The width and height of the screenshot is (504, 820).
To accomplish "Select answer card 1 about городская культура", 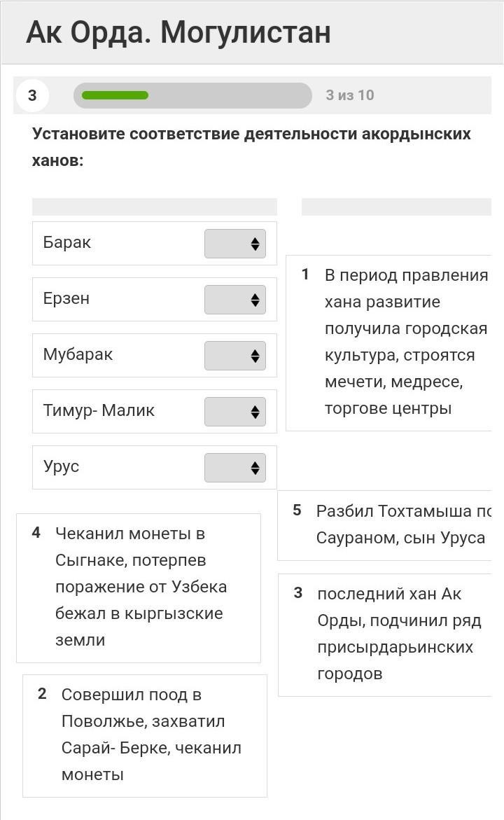I will tap(395, 342).
